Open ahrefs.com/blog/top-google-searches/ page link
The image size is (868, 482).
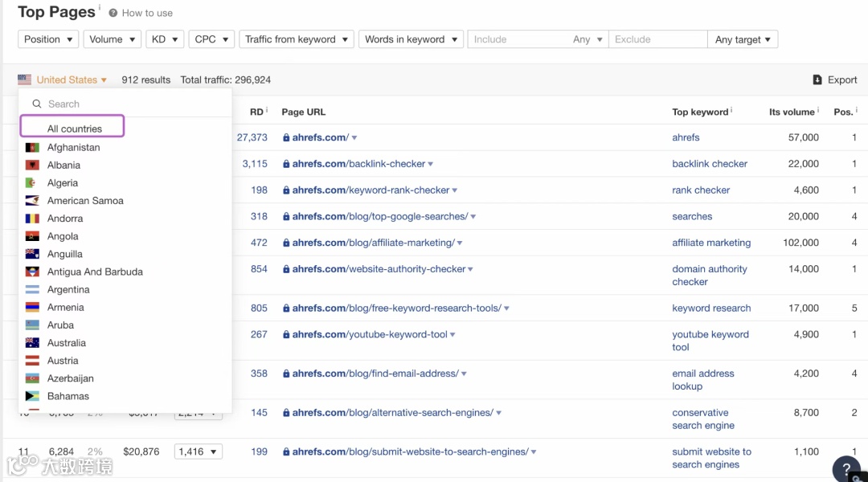(379, 216)
